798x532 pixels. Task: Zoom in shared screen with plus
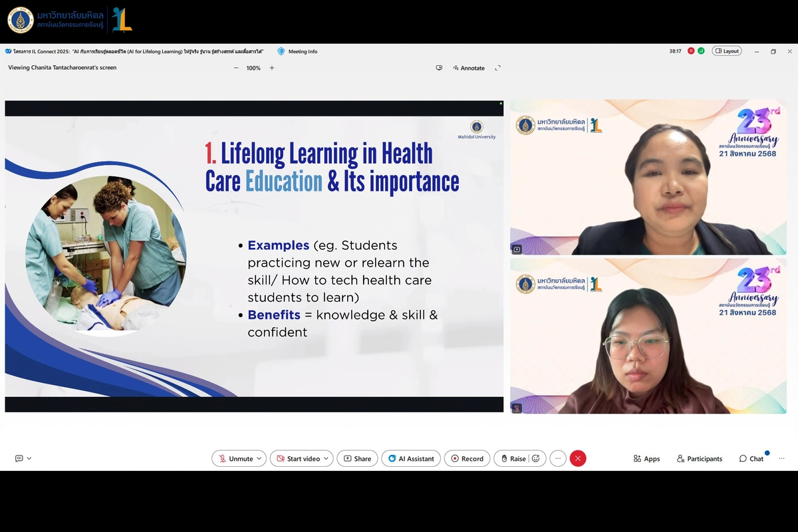(272, 68)
